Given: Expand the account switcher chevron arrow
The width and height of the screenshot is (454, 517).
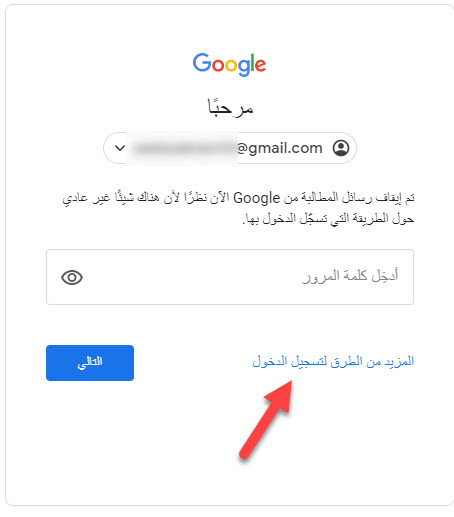Looking at the screenshot, I should pos(120,148).
